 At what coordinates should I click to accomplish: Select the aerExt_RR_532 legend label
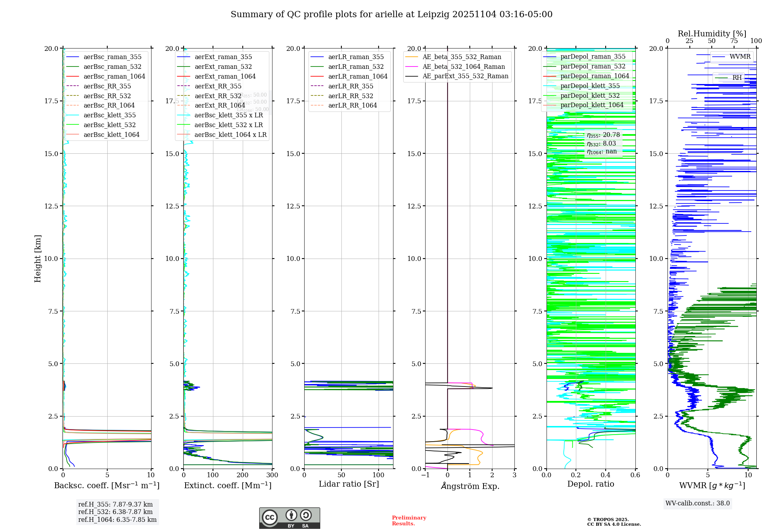(218, 96)
